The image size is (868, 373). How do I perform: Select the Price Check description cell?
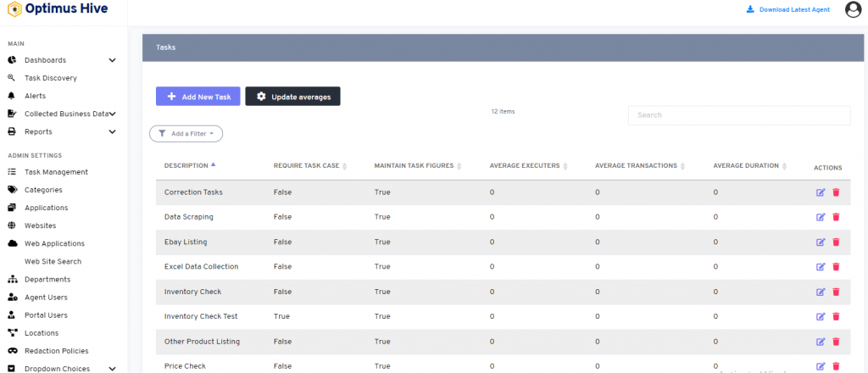185,366
